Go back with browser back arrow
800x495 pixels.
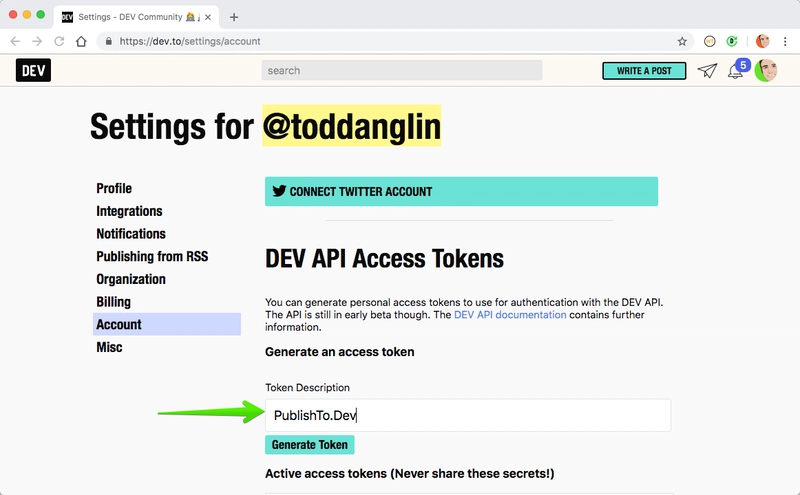(x=15, y=41)
